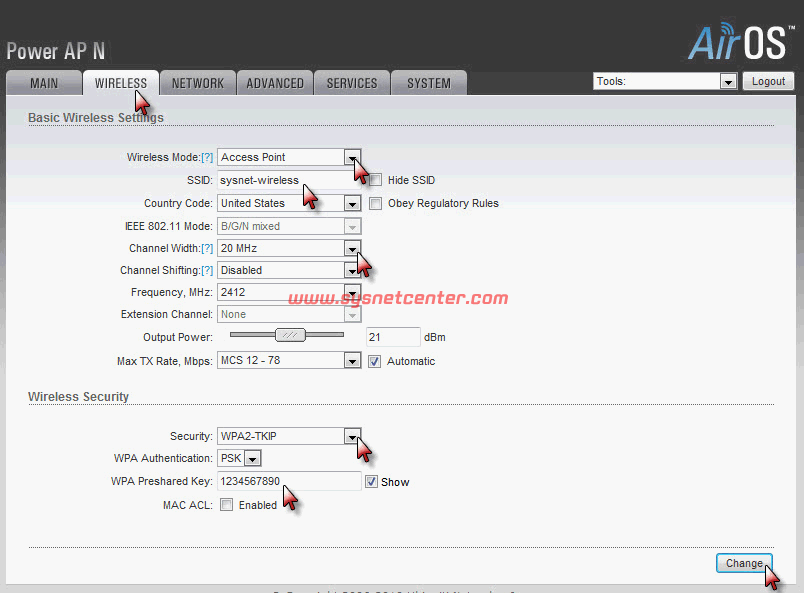804x593 pixels.
Task: Click the Output Power slider handle
Action: click(x=290, y=336)
